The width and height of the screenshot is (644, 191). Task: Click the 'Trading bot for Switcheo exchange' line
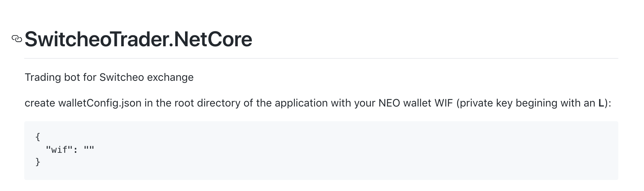point(109,77)
